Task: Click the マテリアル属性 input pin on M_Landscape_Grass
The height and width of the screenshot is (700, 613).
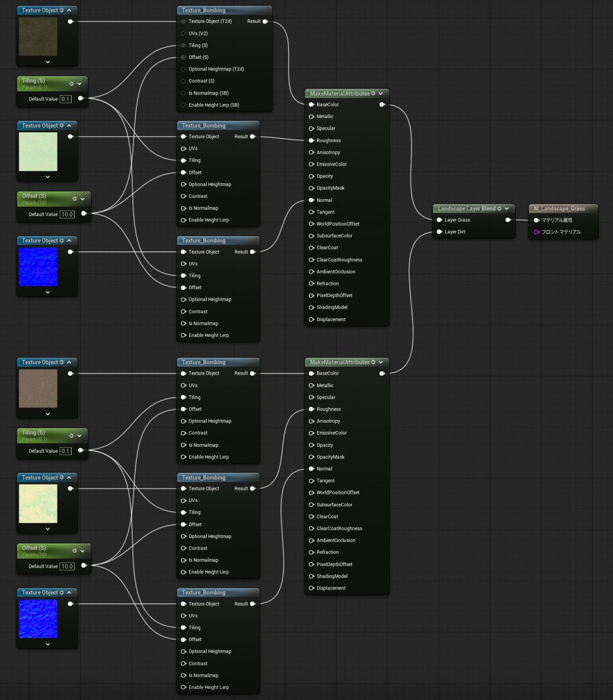Action: pyautogui.click(x=536, y=220)
